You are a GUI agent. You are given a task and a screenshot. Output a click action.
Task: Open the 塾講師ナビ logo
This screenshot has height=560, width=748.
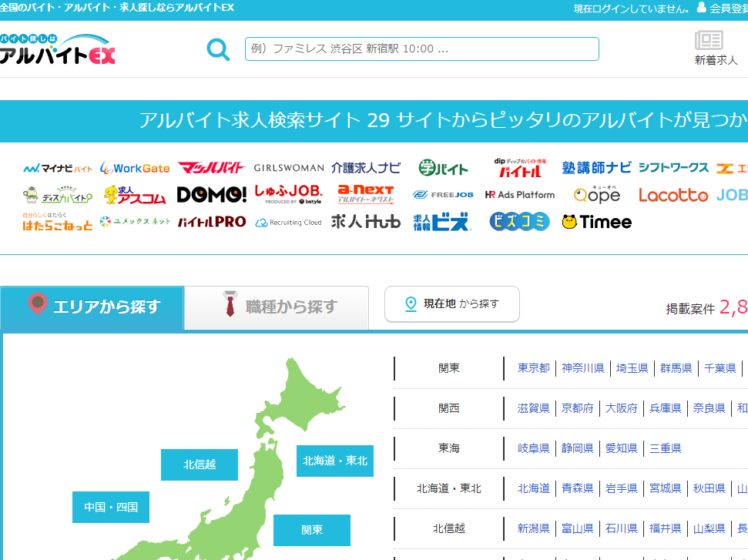click(x=596, y=168)
